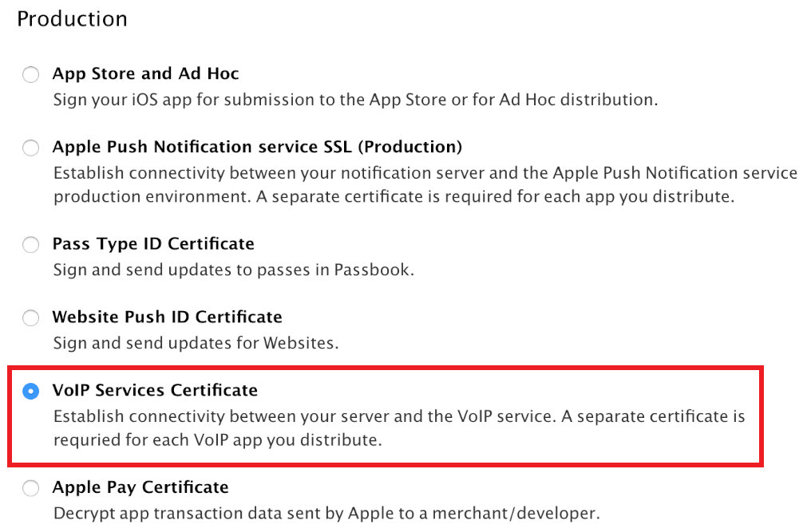
Task: Click the Apple Pay Certificate label
Action: (140, 487)
